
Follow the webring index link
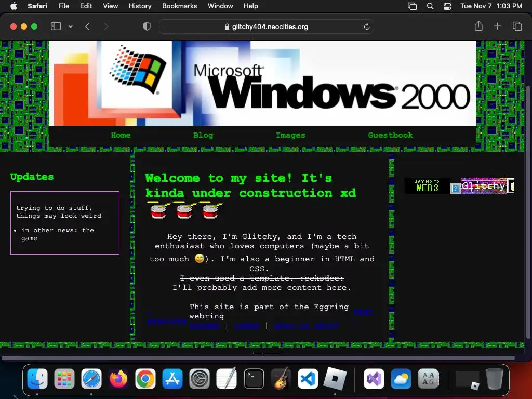247,325
